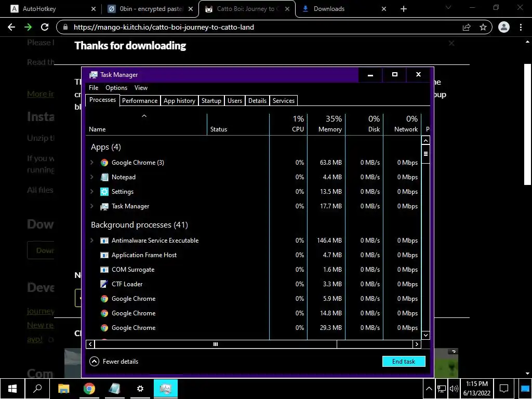Sort by CPU column header
Image resolution: width=532 pixels, height=399 pixels.
tap(288, 125)
